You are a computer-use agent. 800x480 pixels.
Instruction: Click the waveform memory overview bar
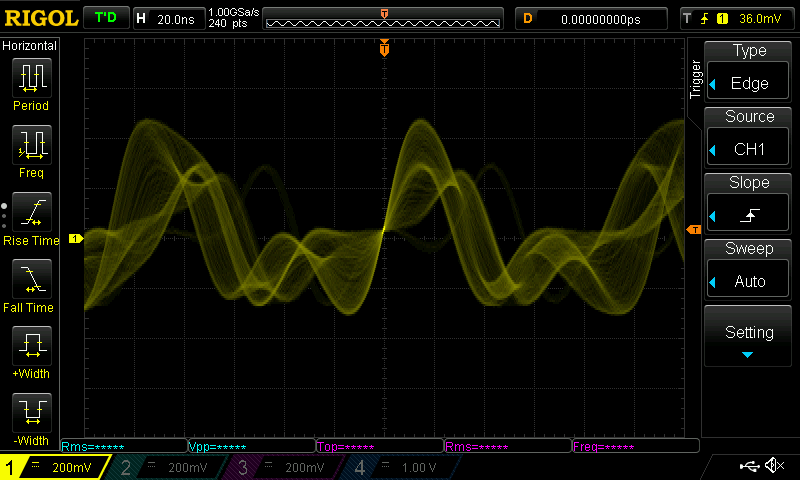383,19
